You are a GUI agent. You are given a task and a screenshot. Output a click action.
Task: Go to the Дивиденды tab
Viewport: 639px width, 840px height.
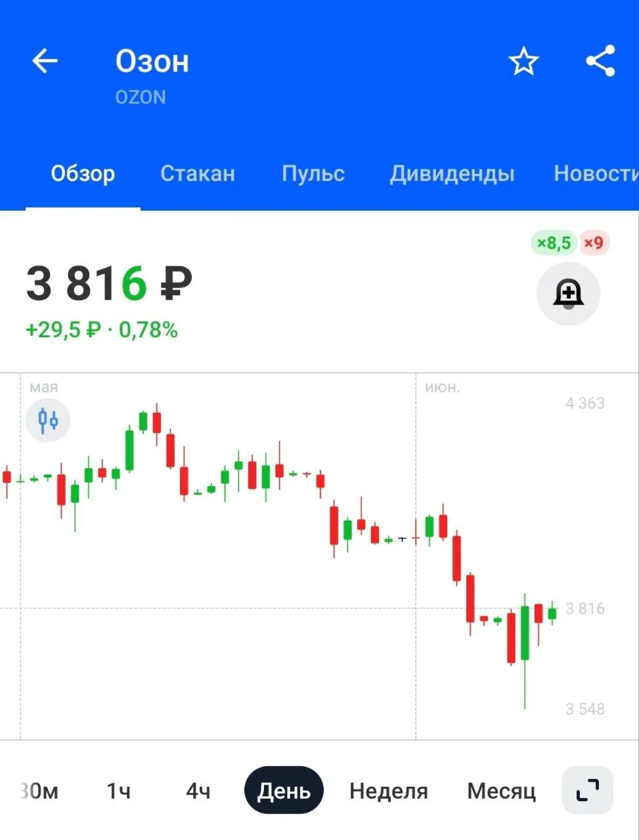coord(452,173)
